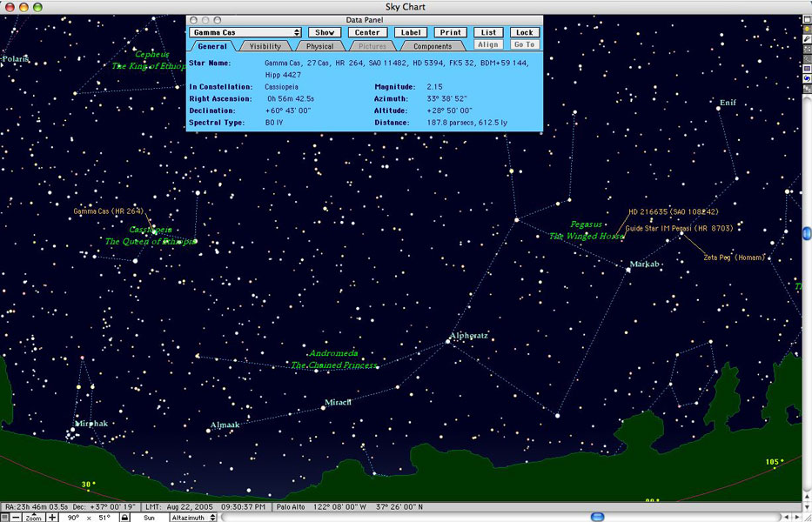Toggle the ABC labels icon in side toolbar
812x522 pixels.
pos(808,89)
